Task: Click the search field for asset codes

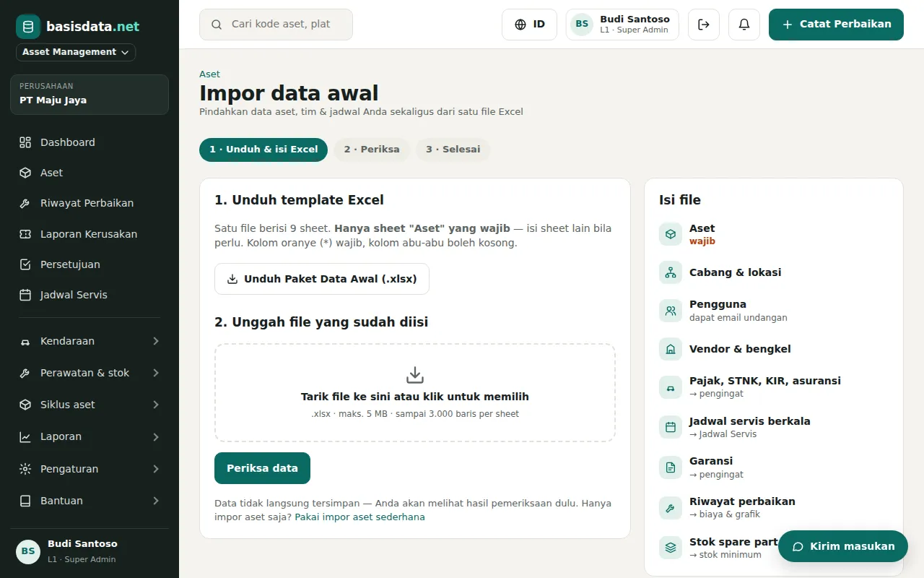Action: pos(276,25)
